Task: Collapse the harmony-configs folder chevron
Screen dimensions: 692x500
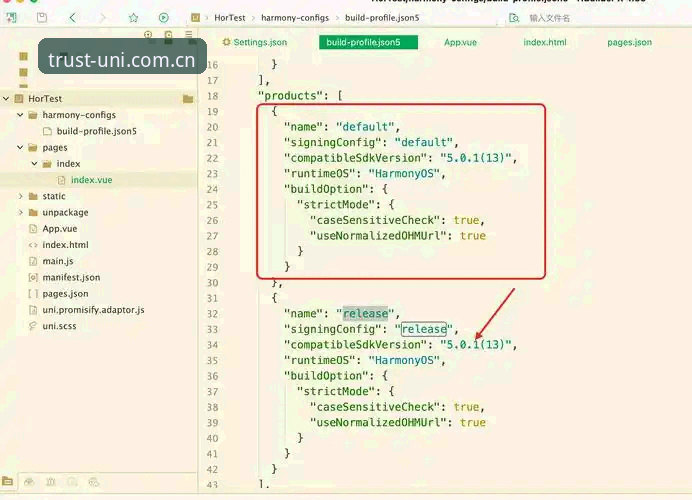Action: 20,115
